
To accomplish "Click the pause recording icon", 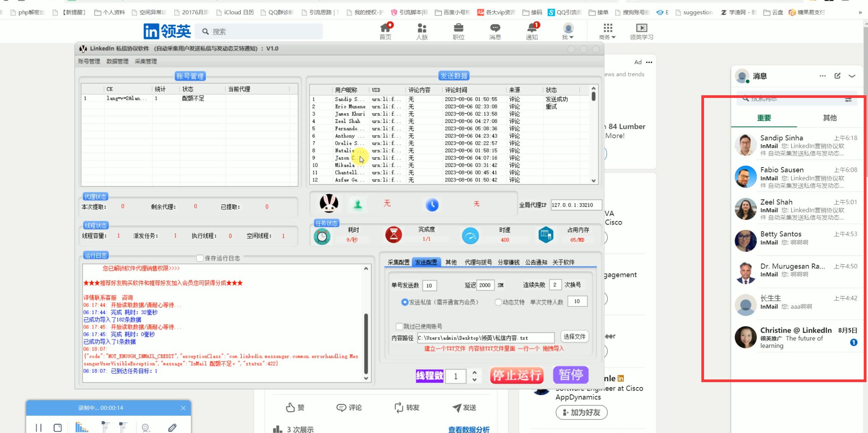I will [39, 428].
